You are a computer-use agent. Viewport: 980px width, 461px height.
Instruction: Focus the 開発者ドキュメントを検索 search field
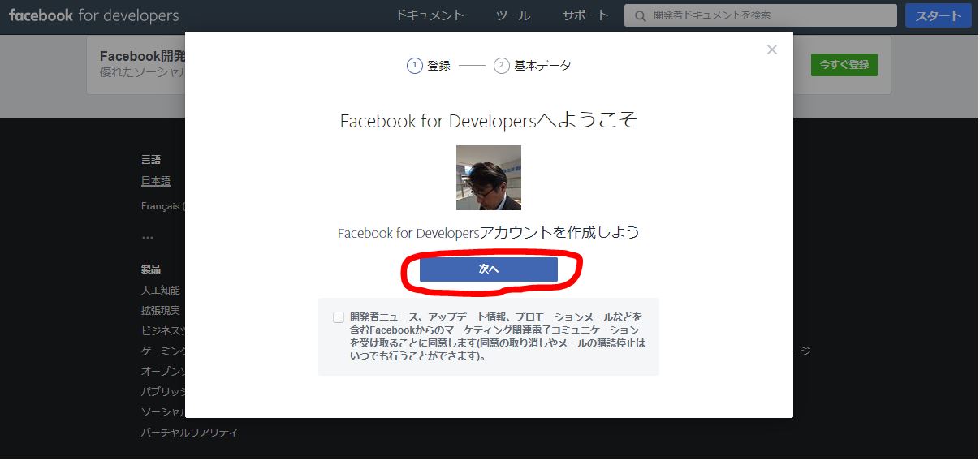coord(761,15)
